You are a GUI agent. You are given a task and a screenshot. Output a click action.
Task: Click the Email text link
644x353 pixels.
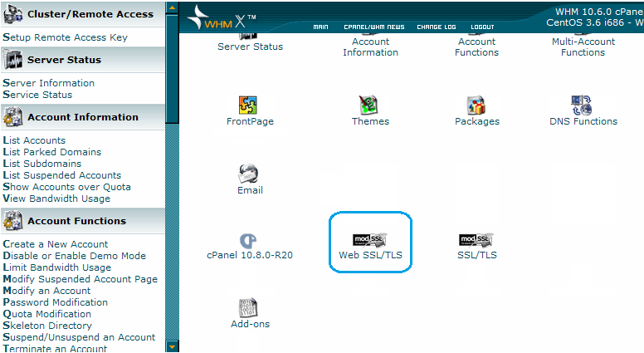point(250,190)
